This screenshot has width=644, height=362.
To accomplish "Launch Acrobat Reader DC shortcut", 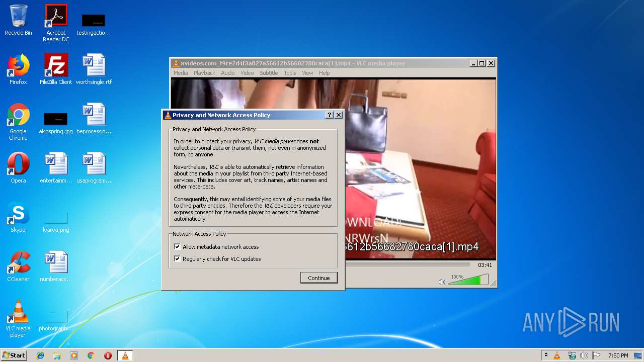I will pos(56,23).
